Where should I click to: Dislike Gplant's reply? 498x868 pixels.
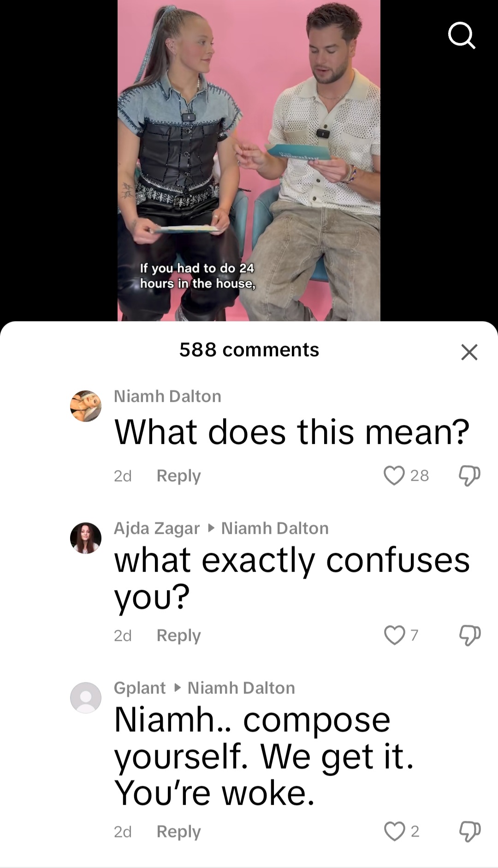tap(469, 831)
